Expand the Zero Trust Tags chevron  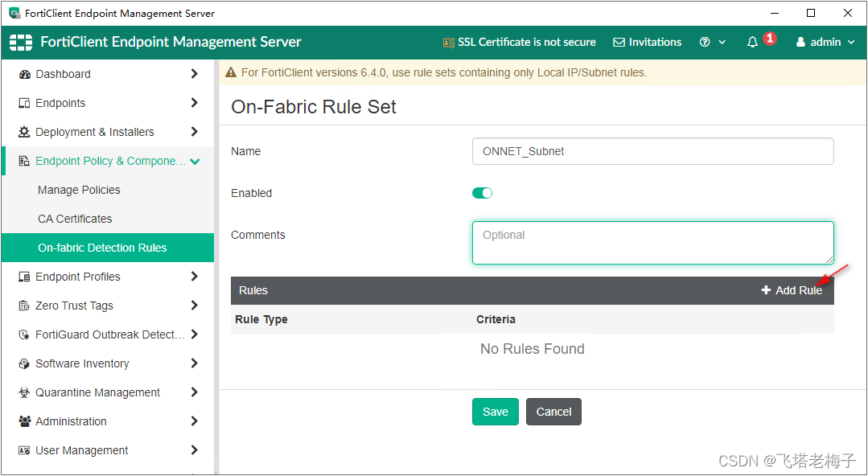tap(195, 305)
